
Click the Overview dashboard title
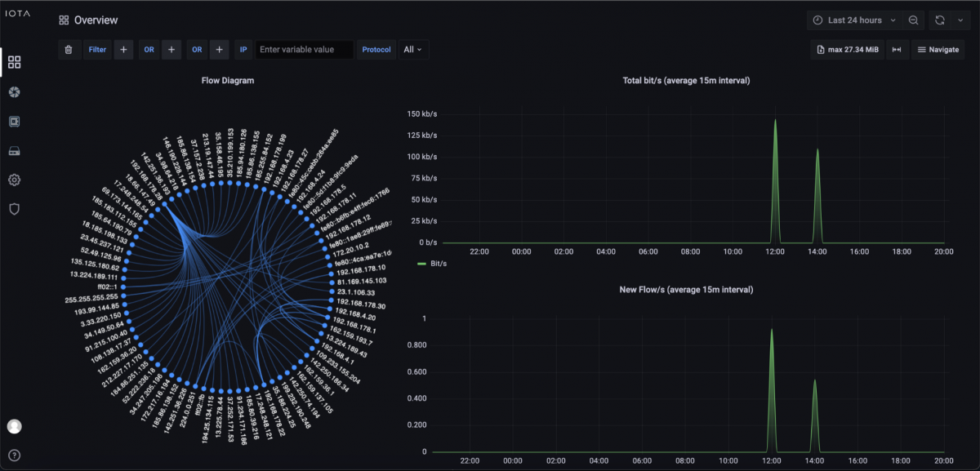(96, 20)
